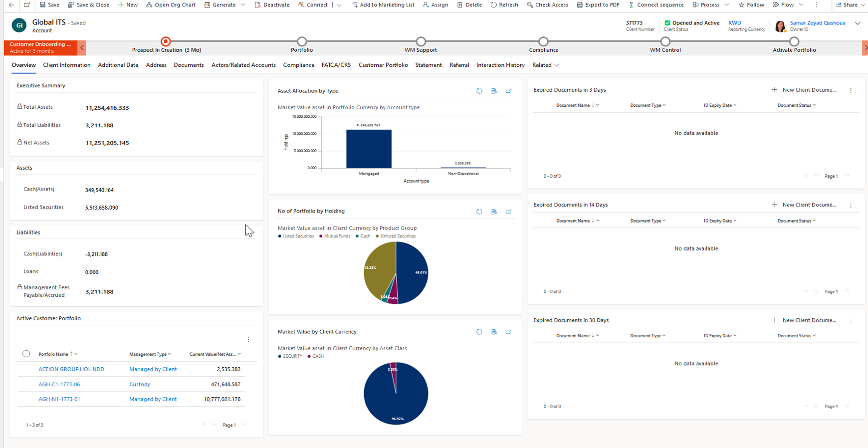Select the Compliance stage in process bar
The image size is (868, 448).
(x=543, y=41)
